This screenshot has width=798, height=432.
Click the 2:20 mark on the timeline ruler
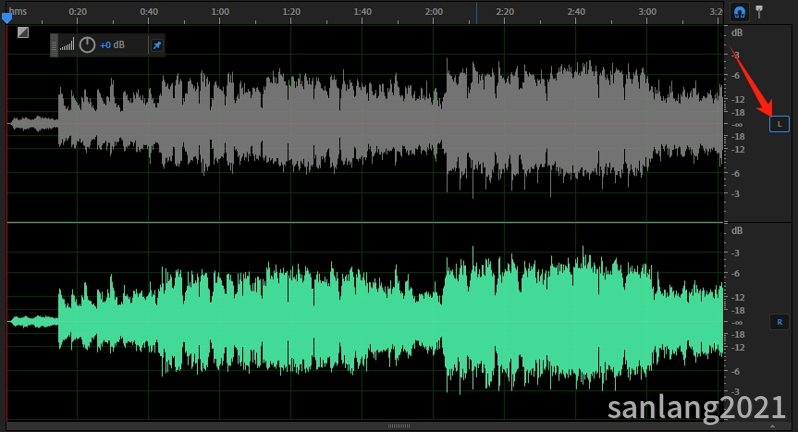(505, 11)
